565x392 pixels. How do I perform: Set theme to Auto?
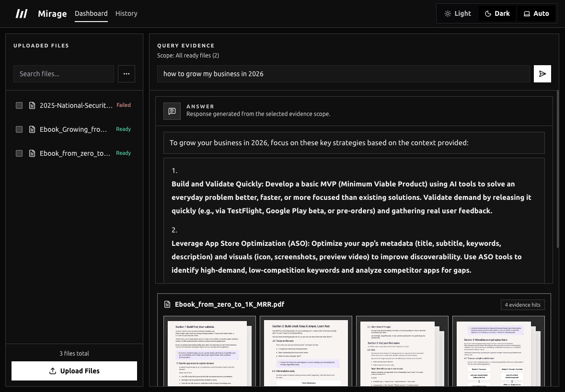(536, 13)
